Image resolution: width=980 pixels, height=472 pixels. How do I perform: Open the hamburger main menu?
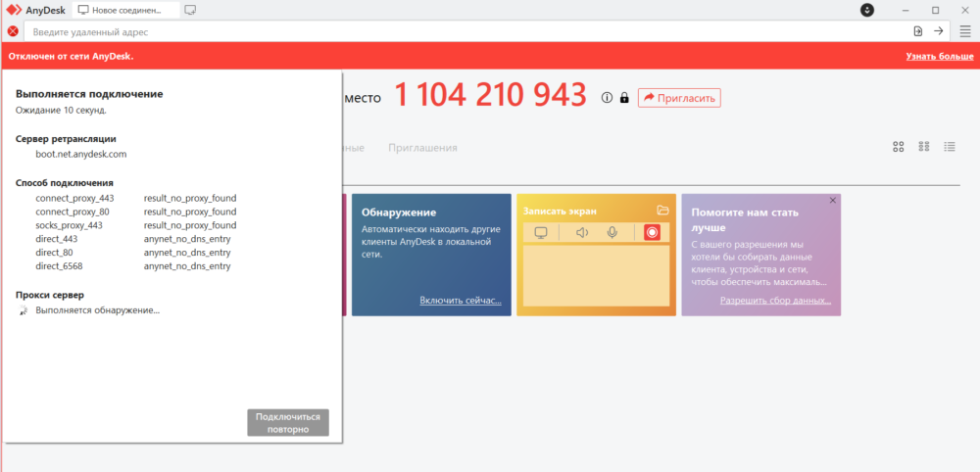(x=965, y=31)
